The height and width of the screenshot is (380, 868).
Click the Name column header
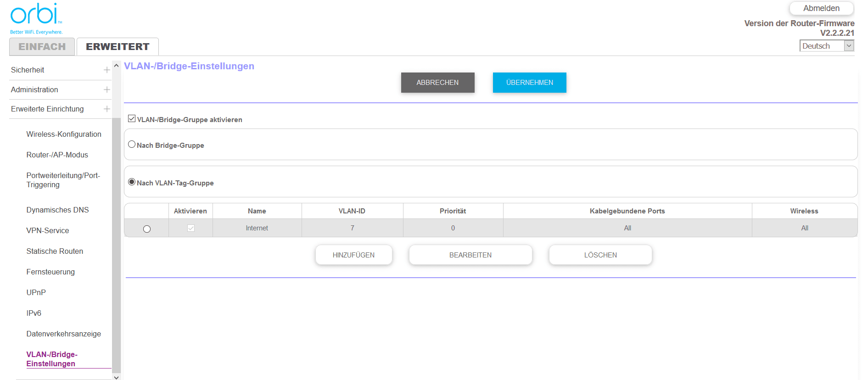click(257, 211)
